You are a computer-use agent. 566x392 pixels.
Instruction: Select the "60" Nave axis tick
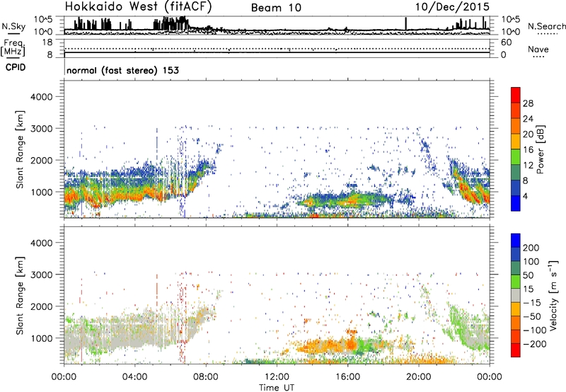pyautogui.click(x=506, y=42)
